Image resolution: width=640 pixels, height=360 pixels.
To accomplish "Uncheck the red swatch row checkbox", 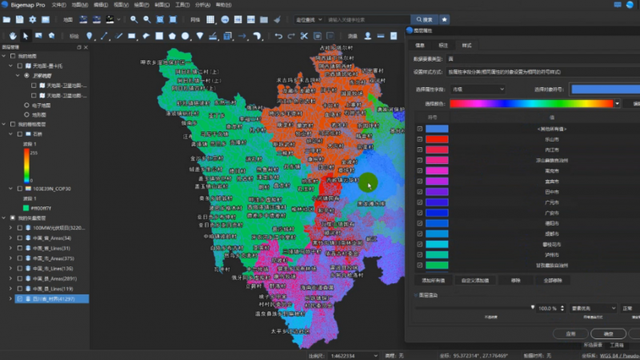I will tap(420, 139).
